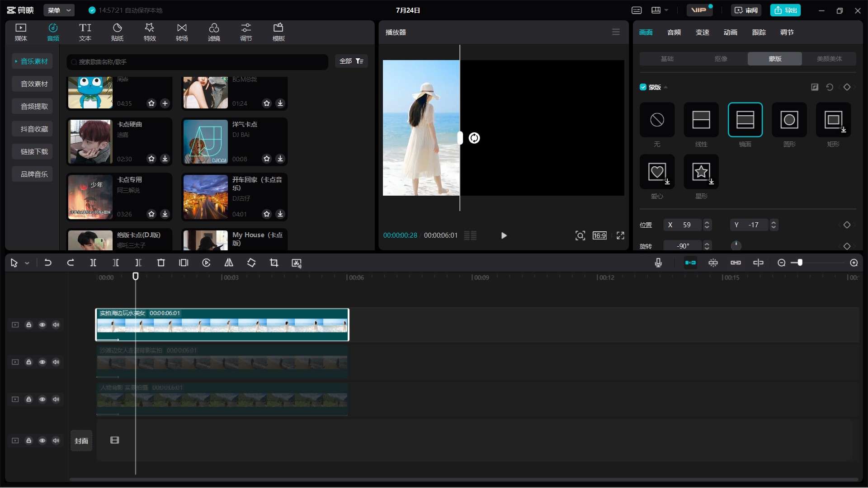Click the 审阅 review button
Image resolution: width=868 pixels, height=488 pixels.
[x=746, y=10]
